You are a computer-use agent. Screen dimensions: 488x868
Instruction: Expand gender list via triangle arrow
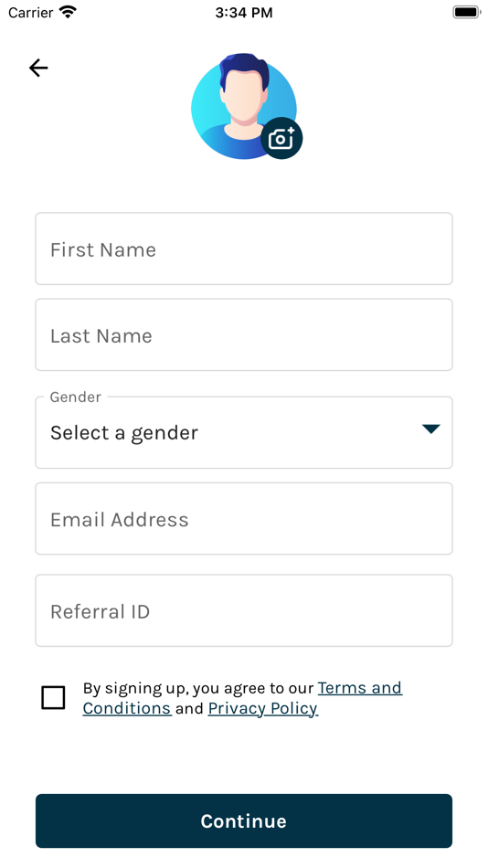(x=430, y=429)
